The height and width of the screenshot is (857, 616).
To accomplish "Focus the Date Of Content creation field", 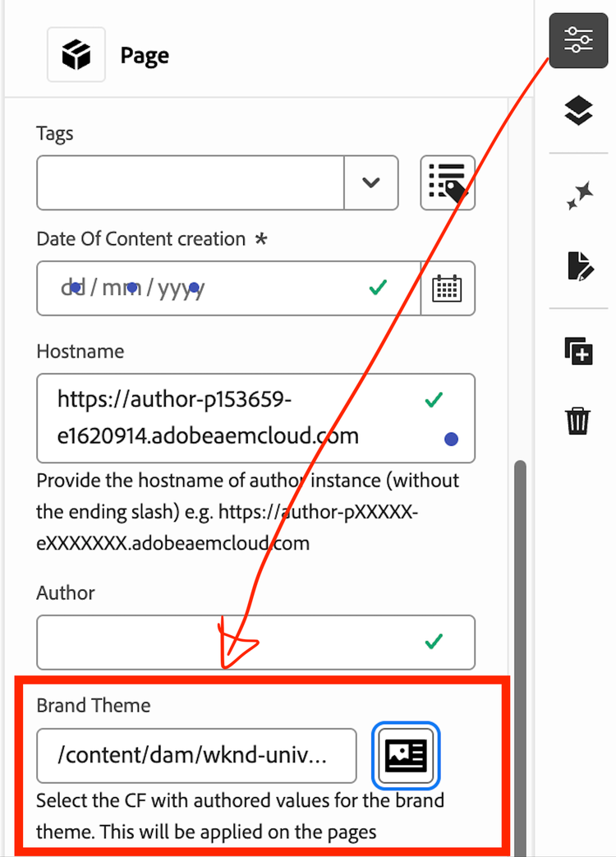I will [228, 288].
